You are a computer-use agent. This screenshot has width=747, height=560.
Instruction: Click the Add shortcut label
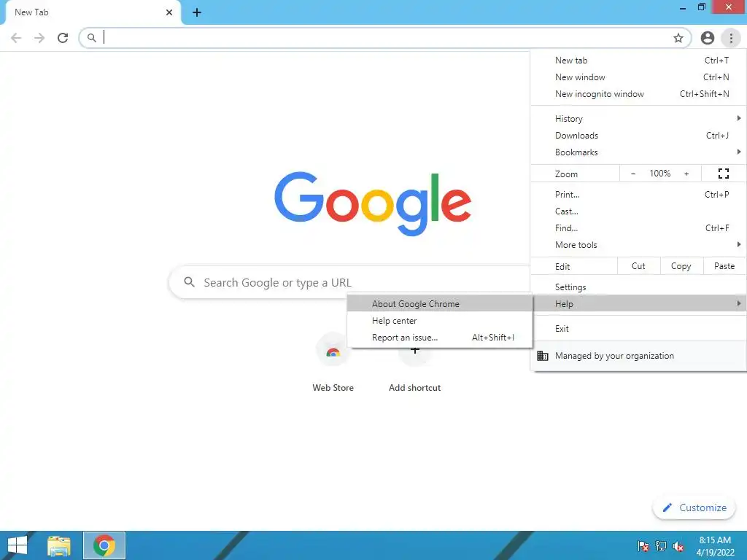[x=414, y=388]
